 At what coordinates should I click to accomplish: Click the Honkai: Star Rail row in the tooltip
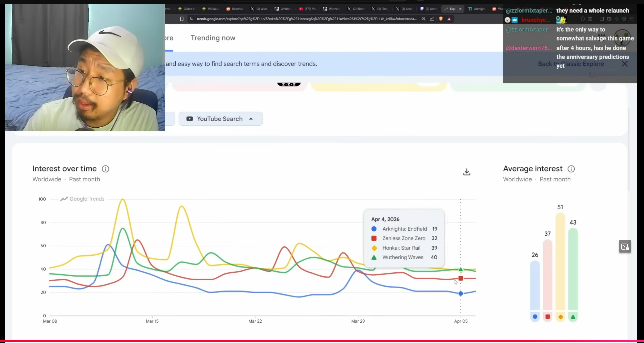[x=404, y=248]
